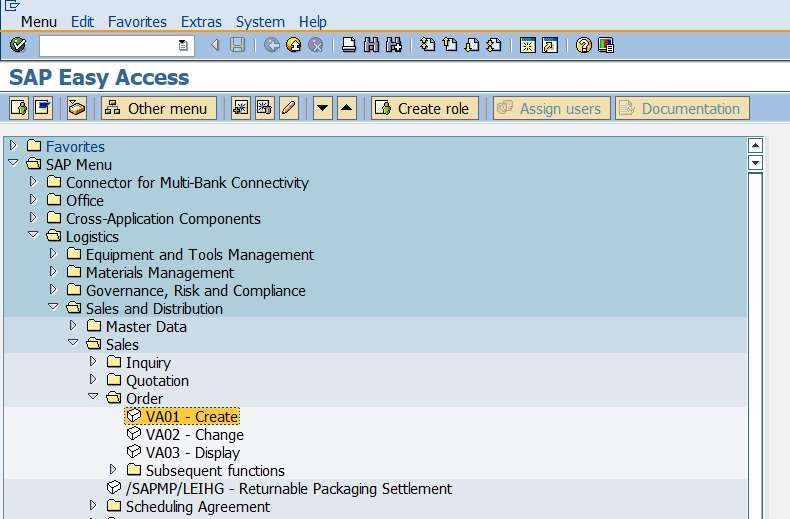This screenshot has width=790, height=519.
Task: Click the Change Favorites pencil icon
Action: coord(289,108)
